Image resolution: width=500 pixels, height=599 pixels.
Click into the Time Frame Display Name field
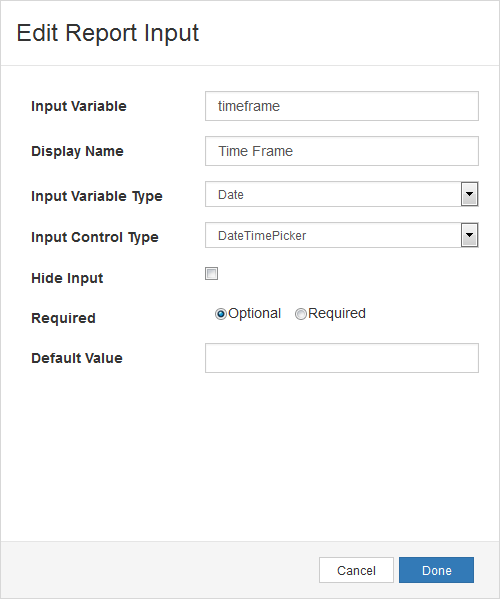tap(341, 151)
